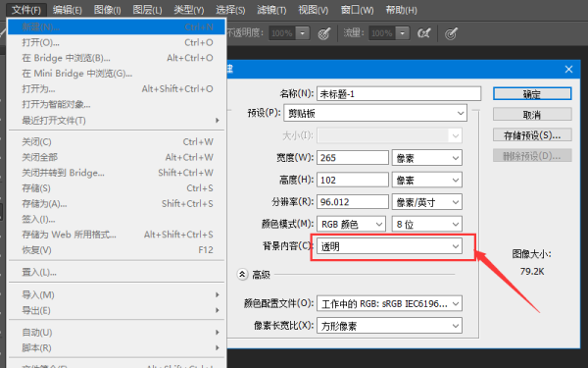Toggle the size pressure icon at right end
The width and height of the screenshot is (588, 368).
coord(451,33)
